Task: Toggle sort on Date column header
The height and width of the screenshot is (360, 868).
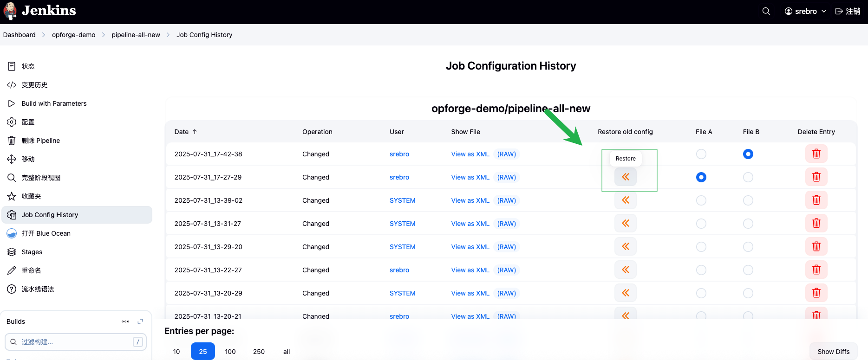Action: pos(185,132)
